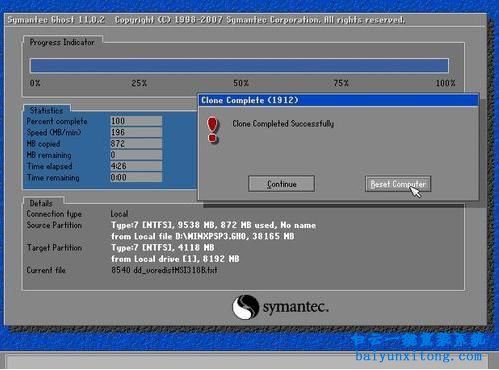The image size is (499, 370).
Task: Click the 'Source Partition' label
Action: coord(54,225)
